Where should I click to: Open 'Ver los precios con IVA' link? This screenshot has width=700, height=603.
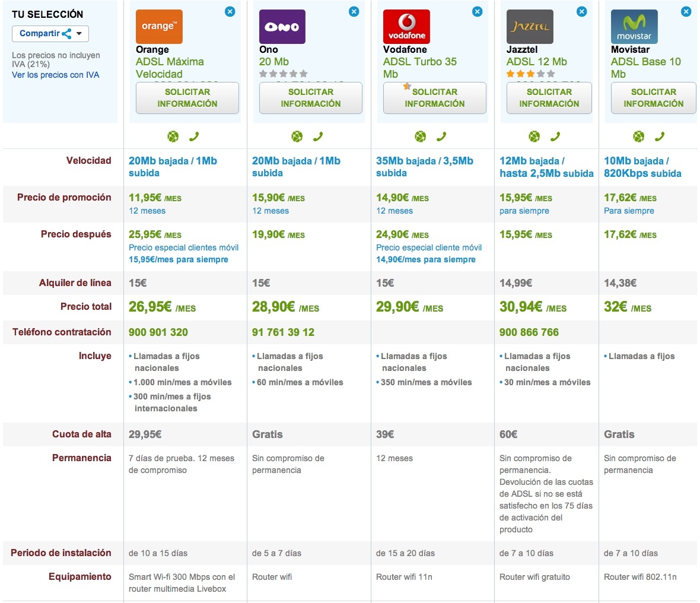point(55,75)
